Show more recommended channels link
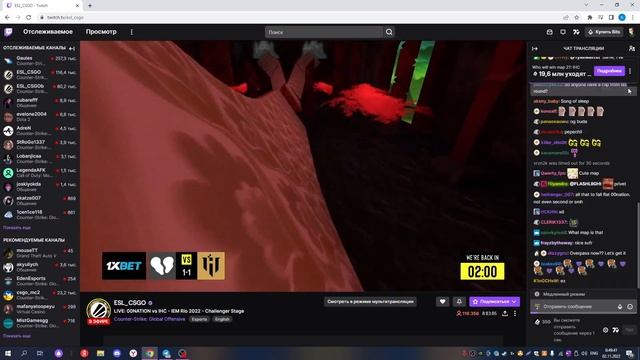This screenshot has width=640, height=360. tap(17, 336)
